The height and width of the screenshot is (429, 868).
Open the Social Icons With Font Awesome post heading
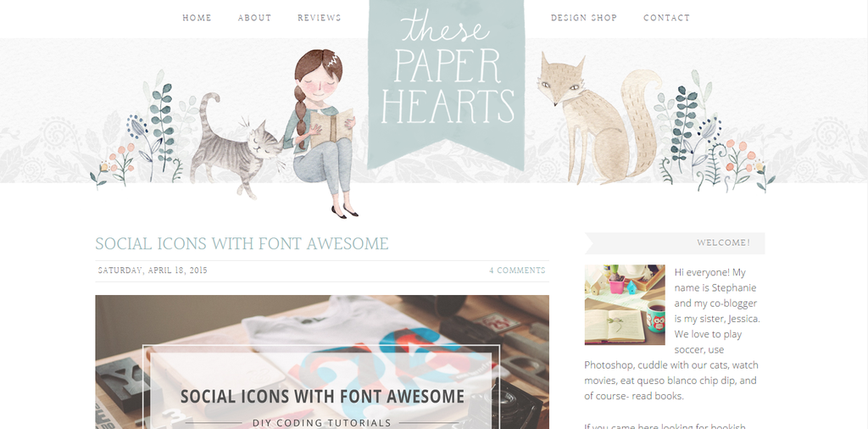coord(242,243)
